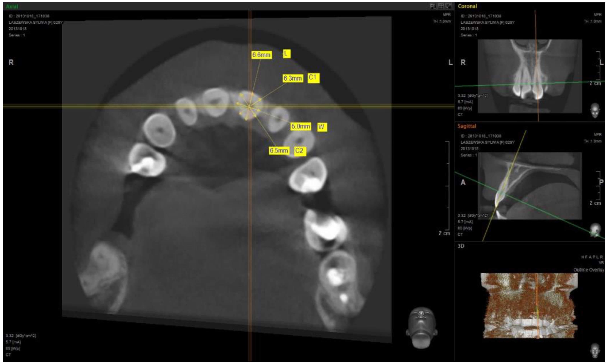Click the maximize view icon in Axial header

coord(448,6)
